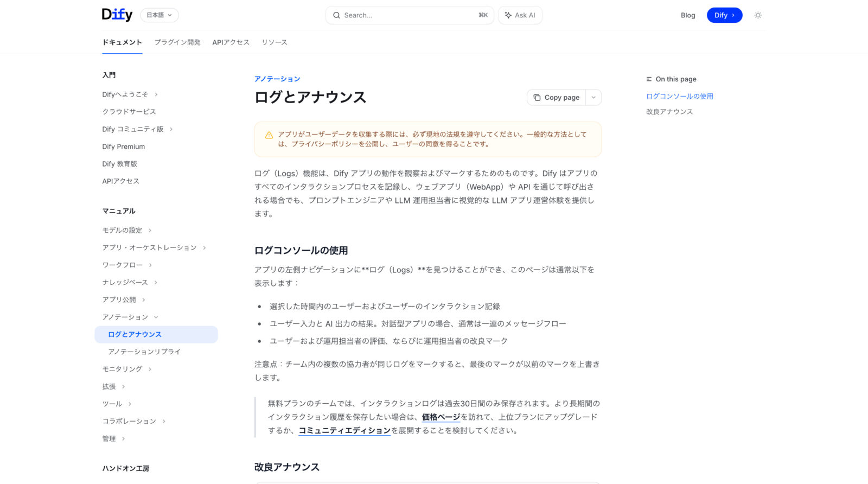This screenshot has width=868, height=484.
Task: Switch to APIアクセス tab
Action: pyautogui.click(x=231, y=42)
